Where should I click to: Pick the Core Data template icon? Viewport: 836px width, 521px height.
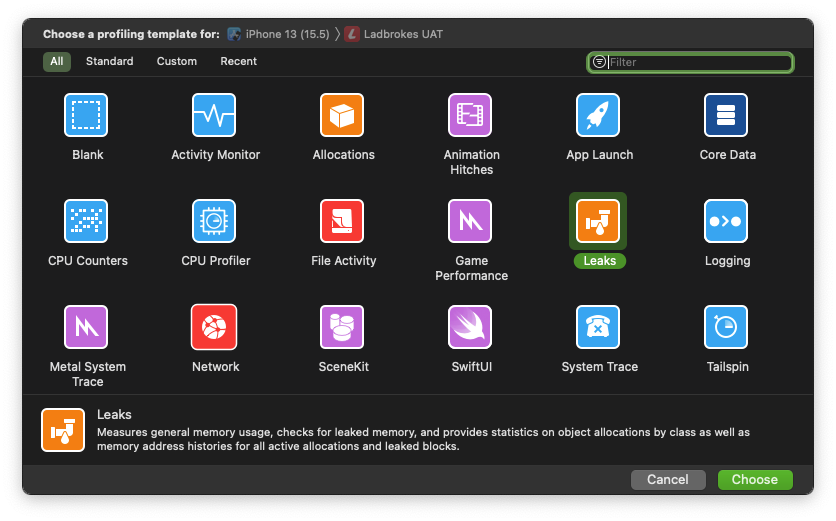[x=726, y=115]
